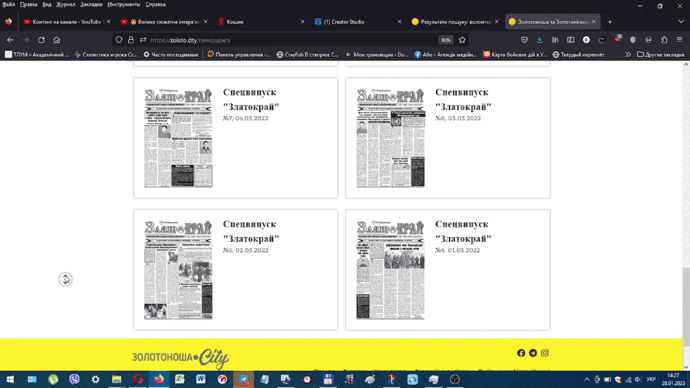The height and width of the screenshot is (388, 690).
Task: Go to the browser home page icon
Action: pyautogui.click(x=56, y=40)
